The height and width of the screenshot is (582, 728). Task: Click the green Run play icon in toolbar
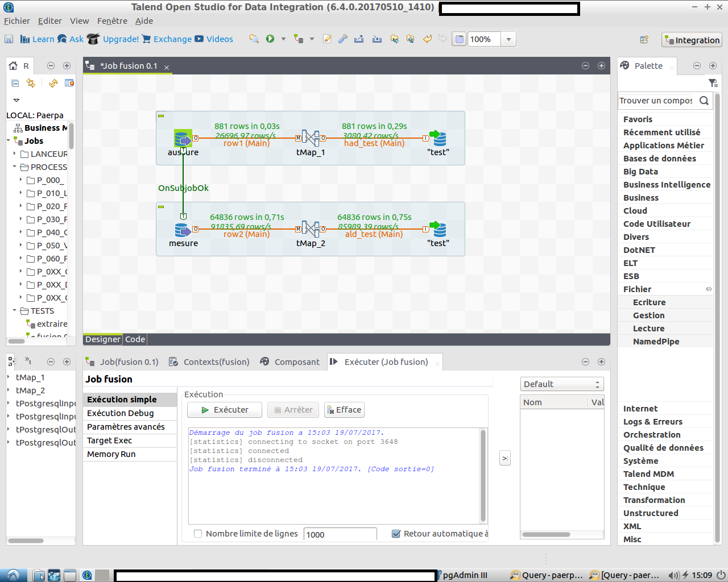pos(270,39)
